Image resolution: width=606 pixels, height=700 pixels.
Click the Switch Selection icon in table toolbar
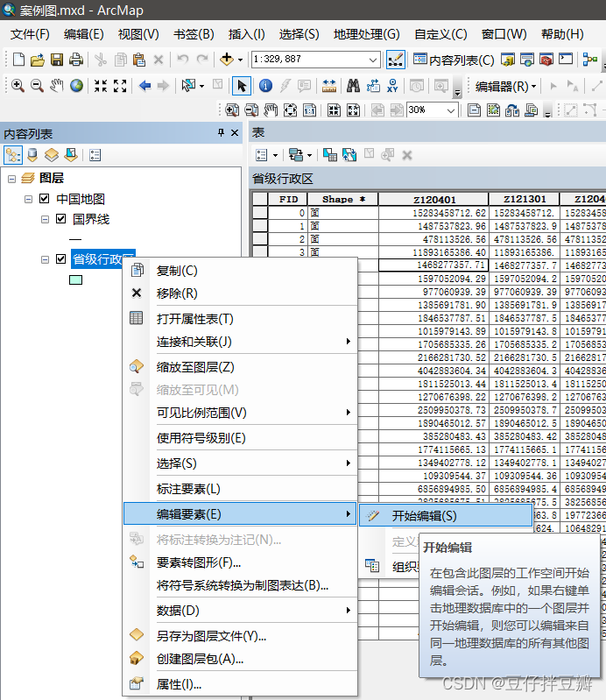tap(349, 155)
